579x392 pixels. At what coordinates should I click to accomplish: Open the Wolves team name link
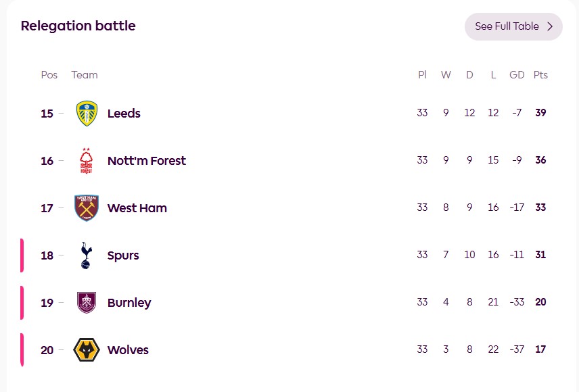pos(128,350)
